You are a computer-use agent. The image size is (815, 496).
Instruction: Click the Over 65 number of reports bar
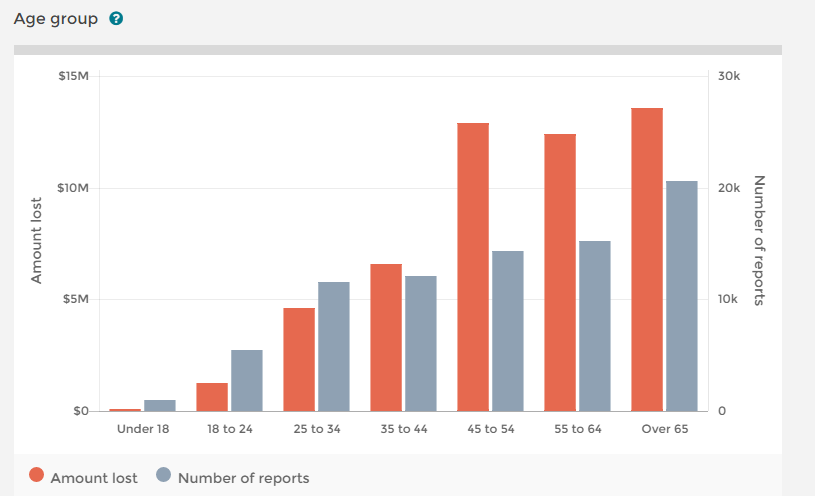(682, 296)
